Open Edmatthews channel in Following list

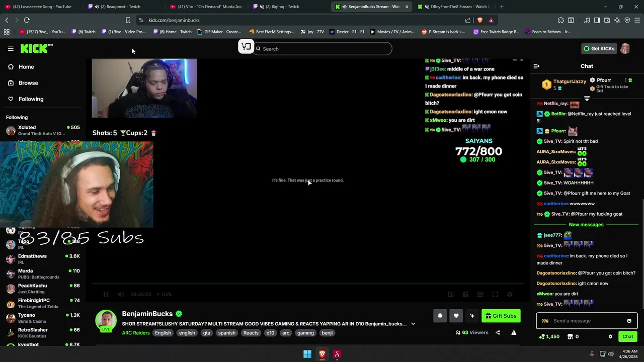pos(43,259)
